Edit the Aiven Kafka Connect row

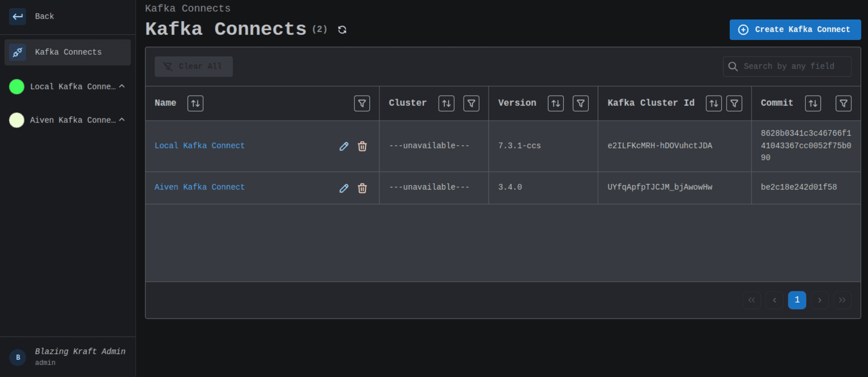coord(344,188)
